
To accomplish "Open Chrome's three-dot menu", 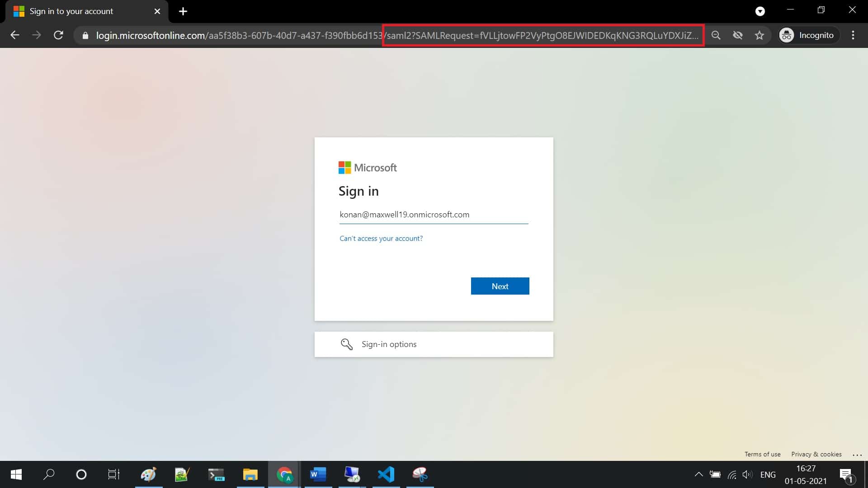I will (x=853, y=35).
